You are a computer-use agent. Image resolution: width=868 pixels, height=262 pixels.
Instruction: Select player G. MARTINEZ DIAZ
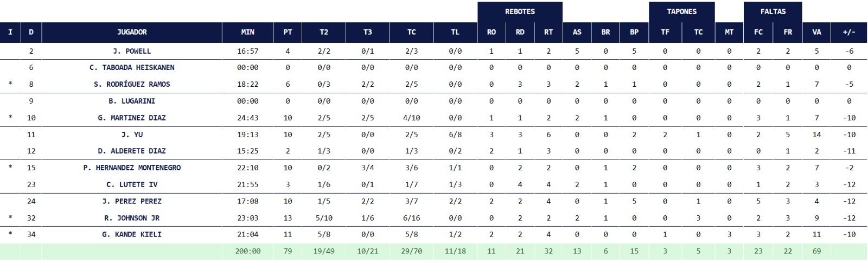click(x=132, y=118)
